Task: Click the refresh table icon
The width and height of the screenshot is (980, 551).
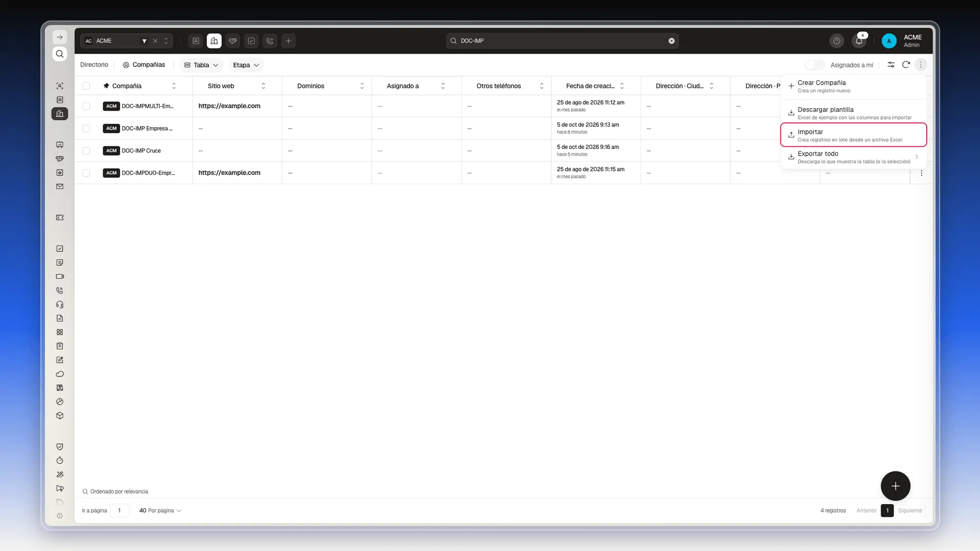Action: (x=906, y=65)
